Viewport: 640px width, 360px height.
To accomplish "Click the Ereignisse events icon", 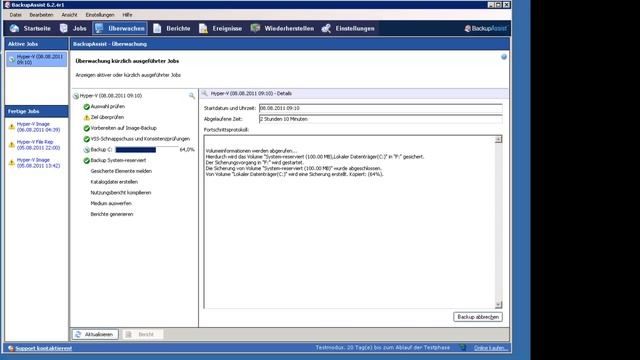I will point(203,28).
